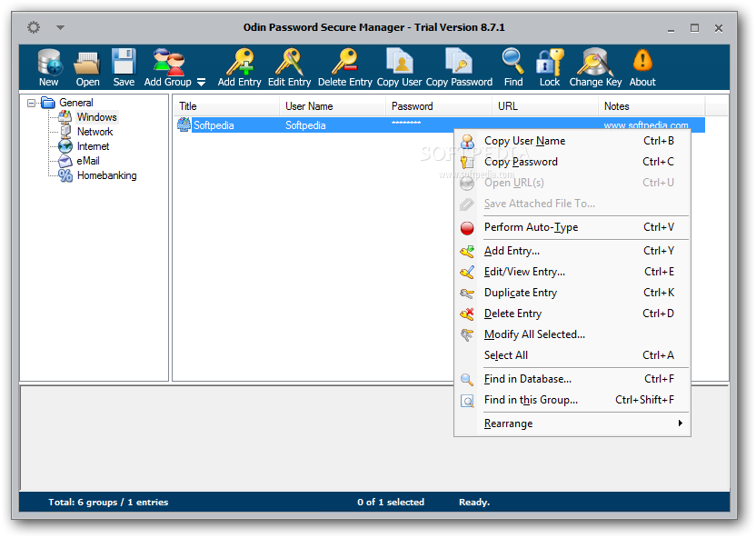Image resolution: width=756 pixels, height=538 pixels.
Task: Select the Homebanking group in tree
Action: coord(106,175)
